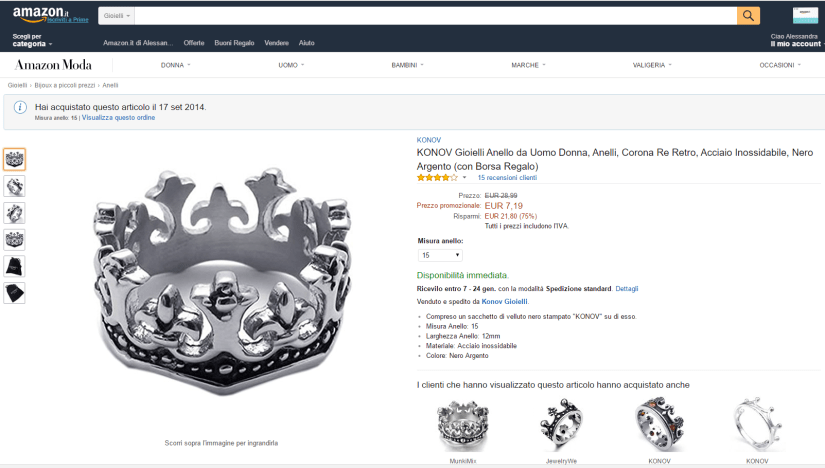Click the Visualizza questo ordine link
The width and height of the screenshot is (825, 468).
click(118, 118)
